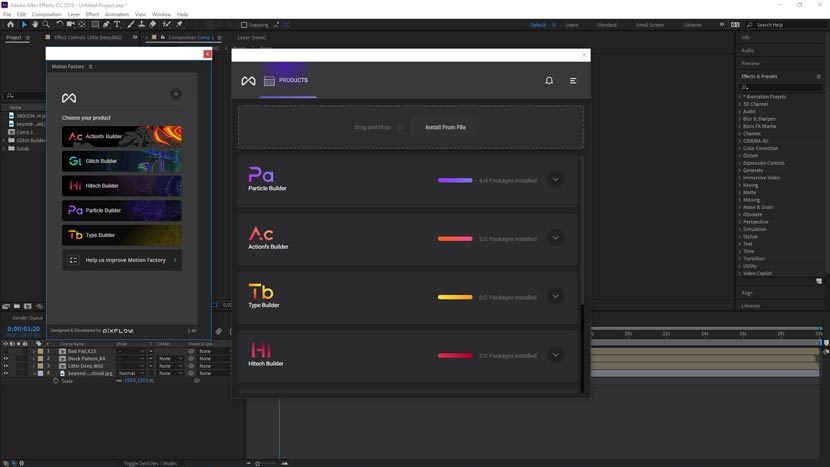Image resolution: width=830 pixels, height=467 pixels.
Task: Expand Particle Builder packages chevron
Action: click(x=555, y=179)
